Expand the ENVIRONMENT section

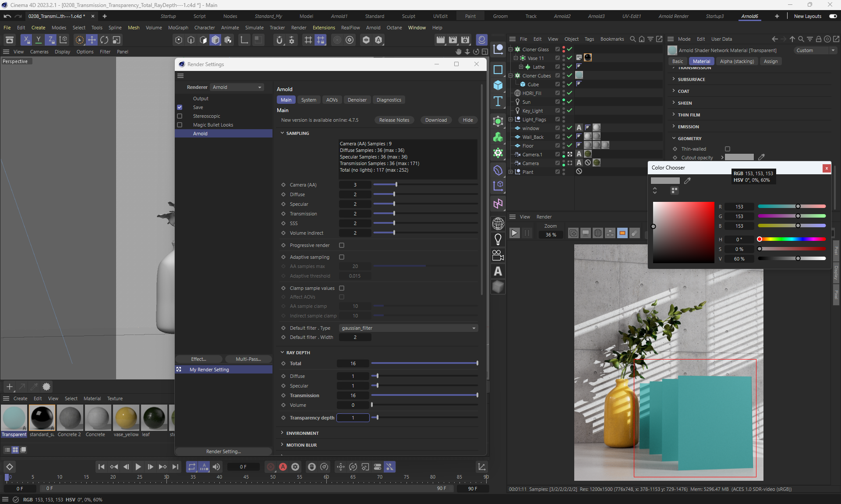[x=303, y=433]
